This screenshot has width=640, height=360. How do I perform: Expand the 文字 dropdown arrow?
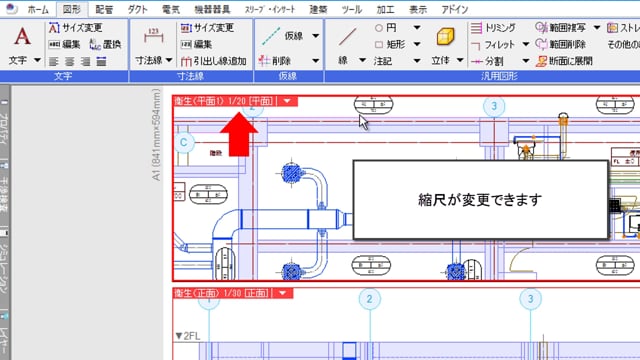click(x=37, y=60)
